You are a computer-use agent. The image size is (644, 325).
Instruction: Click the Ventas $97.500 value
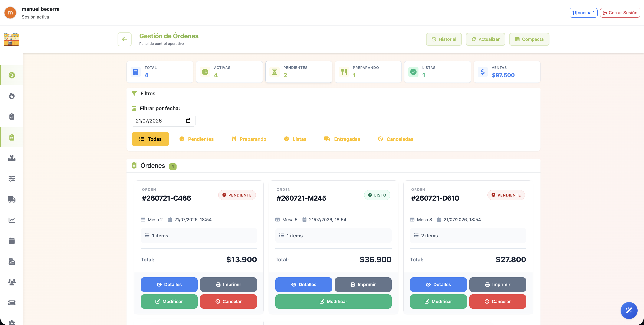[503, 75]
